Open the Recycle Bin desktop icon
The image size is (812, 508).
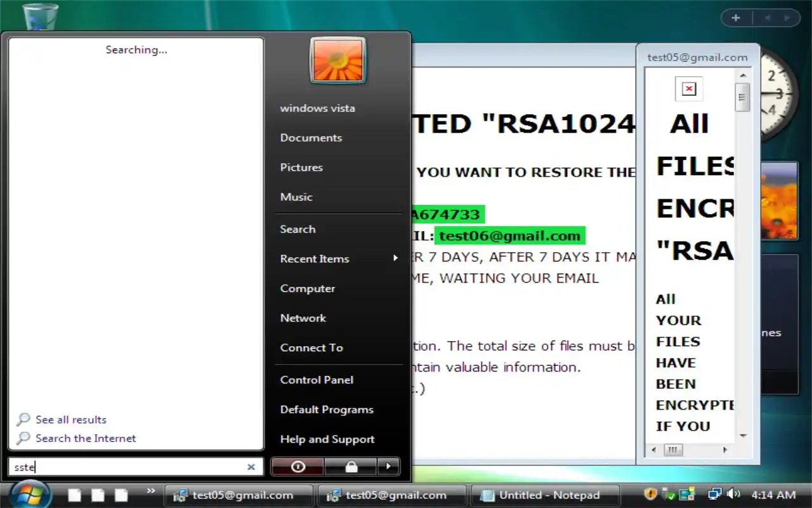click(41, 16)
